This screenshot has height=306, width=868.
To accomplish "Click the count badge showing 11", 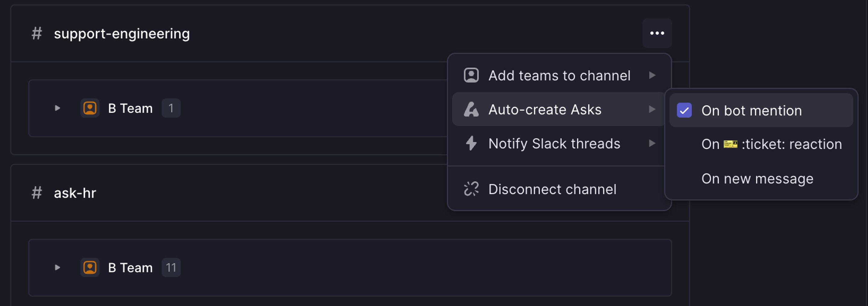I will point(171,267).
